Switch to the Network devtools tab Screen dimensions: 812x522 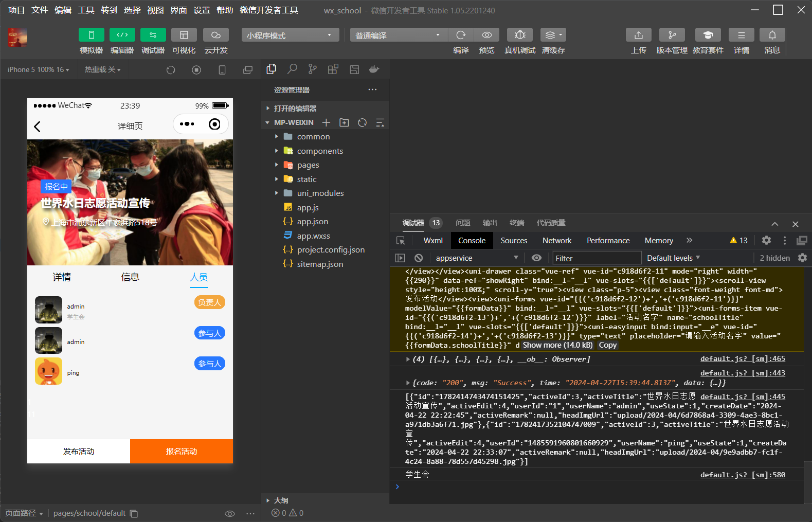coord(557,241)
